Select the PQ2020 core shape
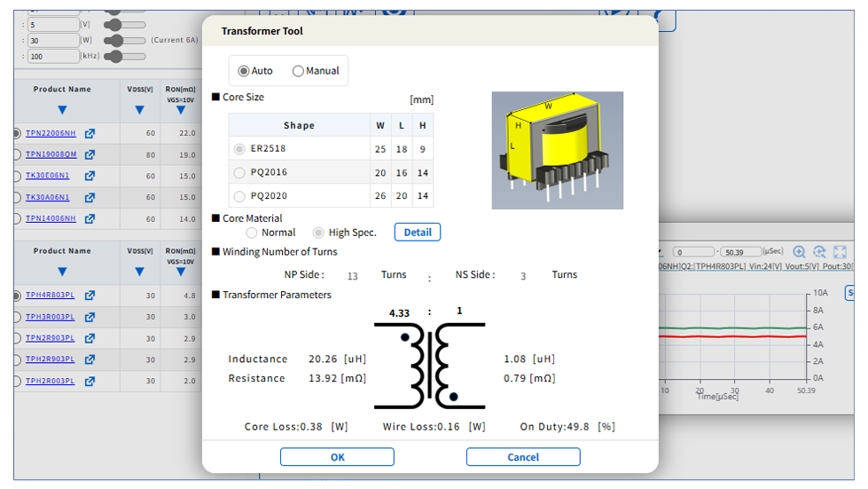This screenshot has width=868, height=489. (239, 196)
